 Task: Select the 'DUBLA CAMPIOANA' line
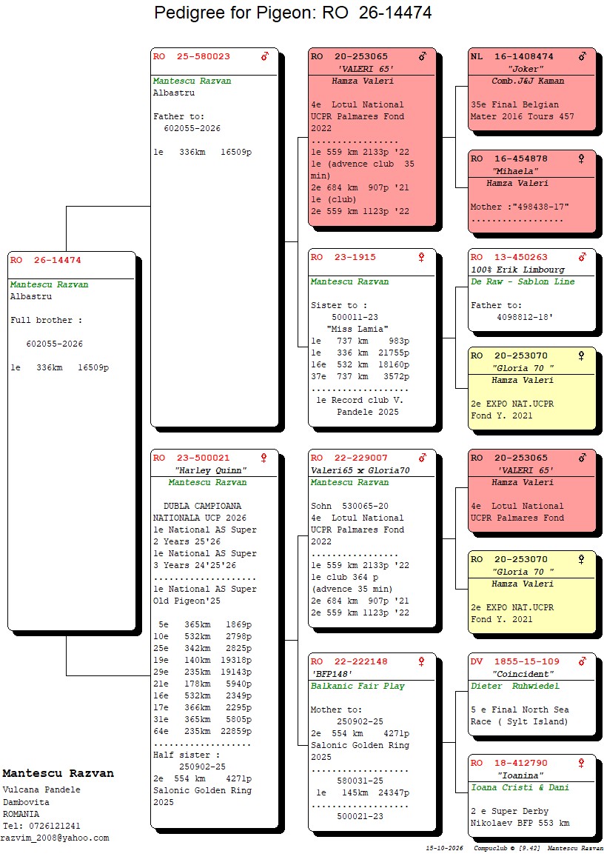(x=202, y=506)
